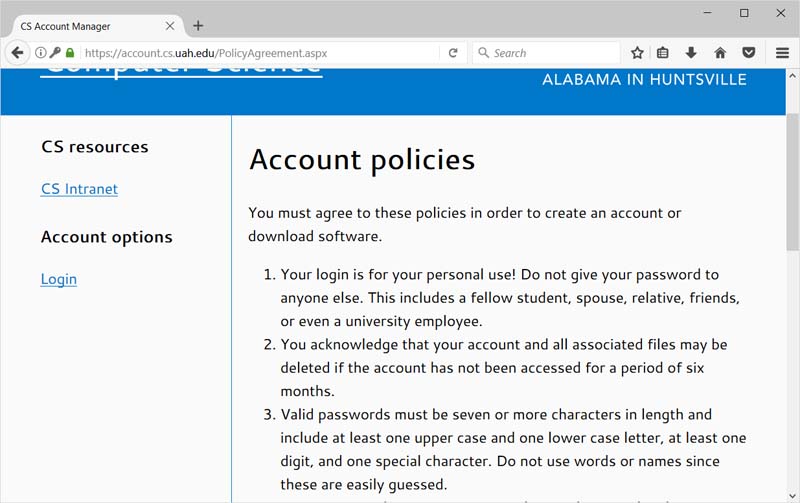Open the Firefox hamburger menu
This screenshot has width=800, height=503.
click(x=782, y=53)
